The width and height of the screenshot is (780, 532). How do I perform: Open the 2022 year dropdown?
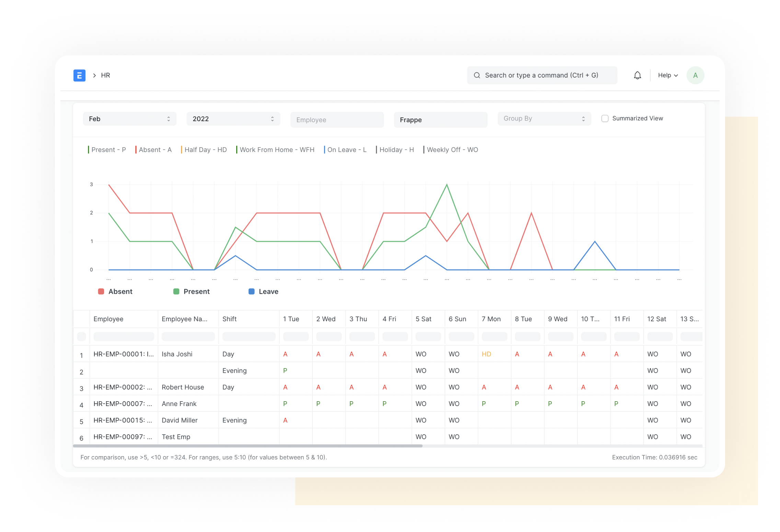pos(233,119)
